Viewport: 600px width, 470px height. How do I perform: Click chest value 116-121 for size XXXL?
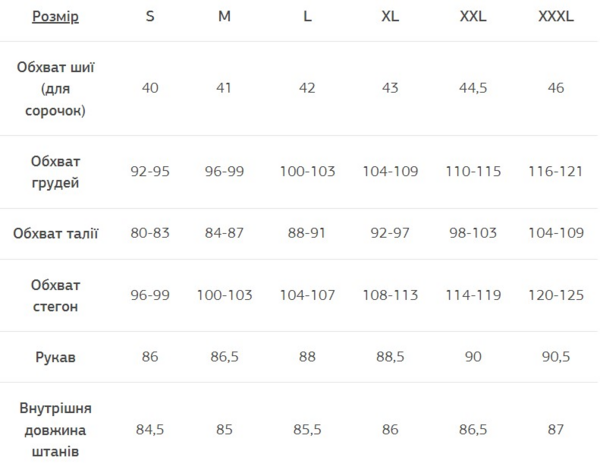coord(556,171)
